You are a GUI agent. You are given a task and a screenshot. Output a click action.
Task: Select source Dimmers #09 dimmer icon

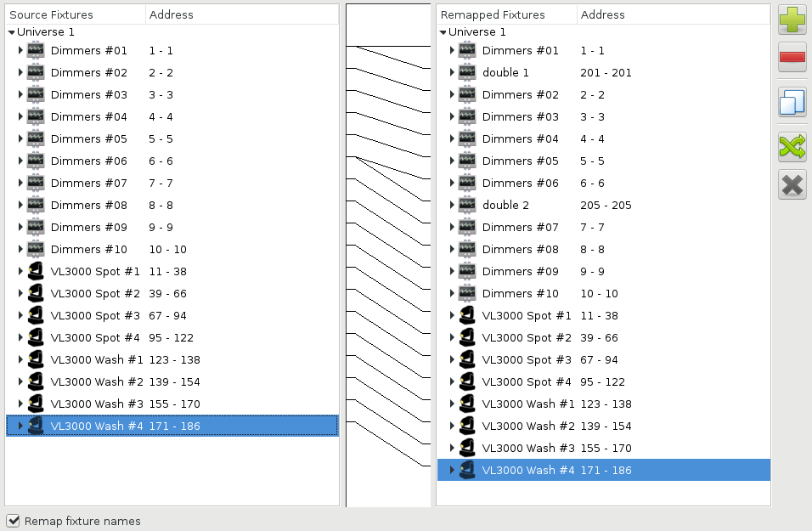tap(36, 227)
